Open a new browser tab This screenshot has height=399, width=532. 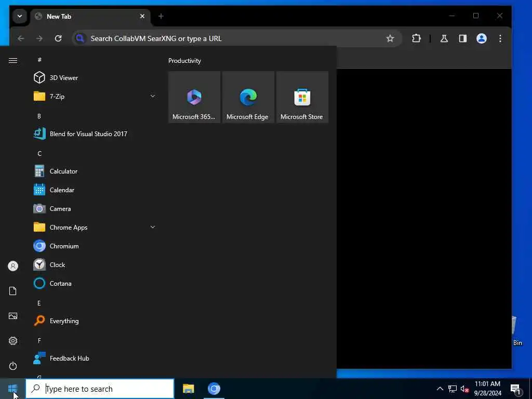161,16
